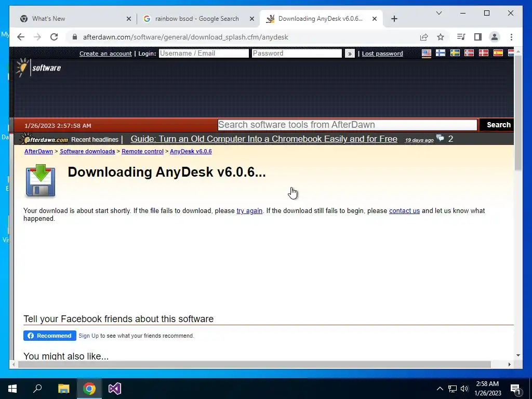Open the Remote control breadcrumb
Image resolution: width=532 pixels, height=399 pixels.
(142, 151)
